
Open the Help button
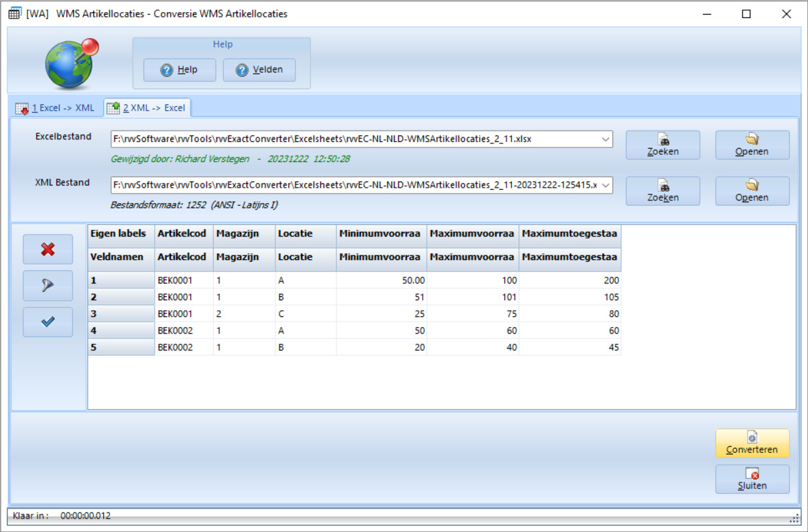180,70
